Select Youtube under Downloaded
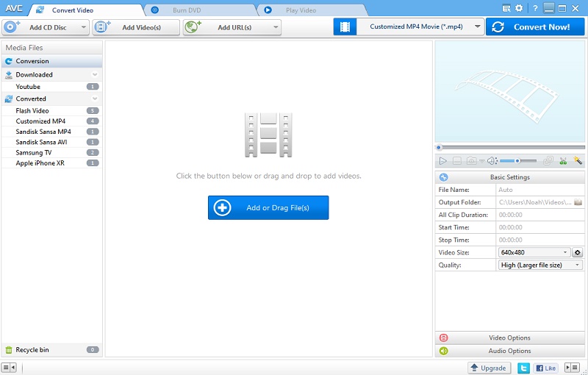 (51, 87)
